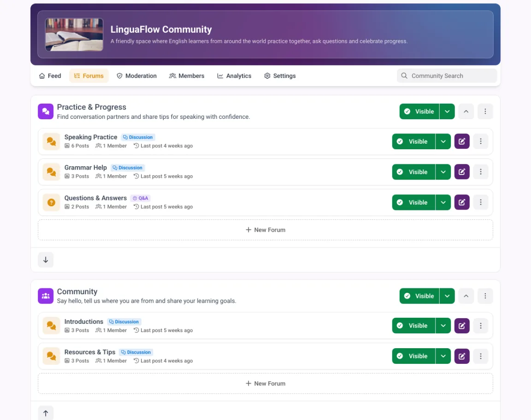Add New Forum under Practice & Progress
The width and height of the screenshot is (531, 420).
coord(265,230)
